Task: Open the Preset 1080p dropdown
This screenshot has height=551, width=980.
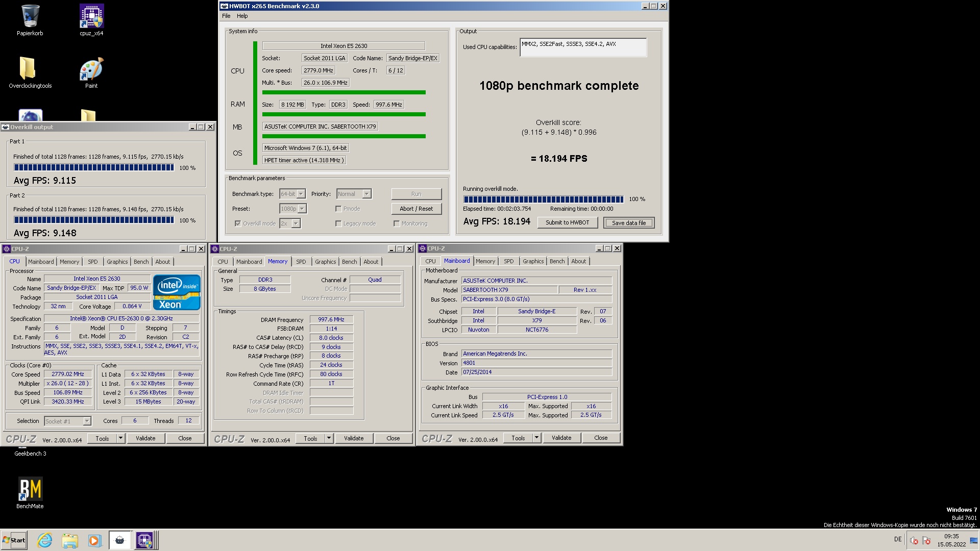Action: 293,209
